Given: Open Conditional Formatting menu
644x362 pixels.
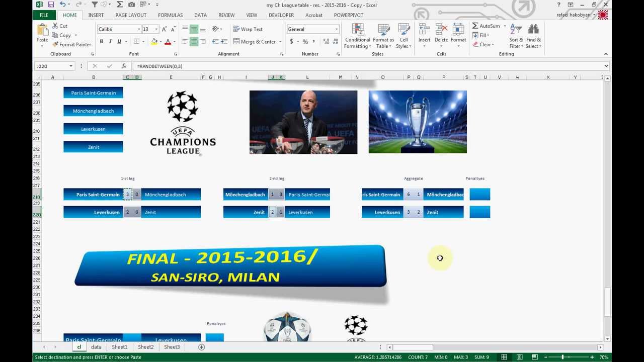Looking at the screenshot, I should (358, 36).
